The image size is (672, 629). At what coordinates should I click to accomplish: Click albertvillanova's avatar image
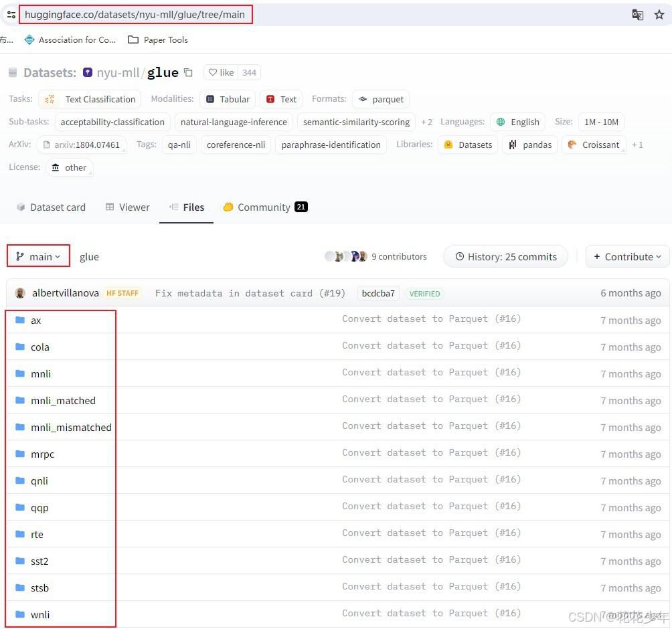point(20,293)
